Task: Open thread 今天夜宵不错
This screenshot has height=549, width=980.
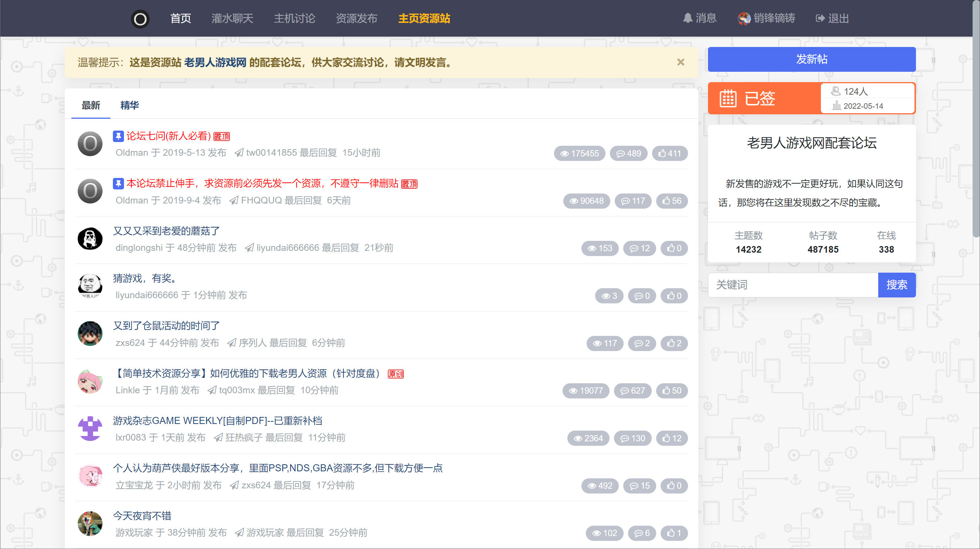Action: (x=142, y=516)
